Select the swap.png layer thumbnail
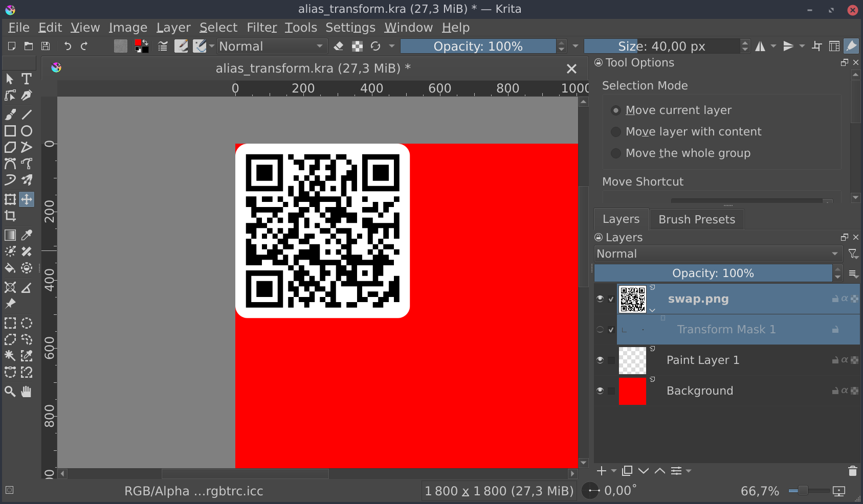Image resolution: width=863 pixels, height=504 pixels. [632, 299]
